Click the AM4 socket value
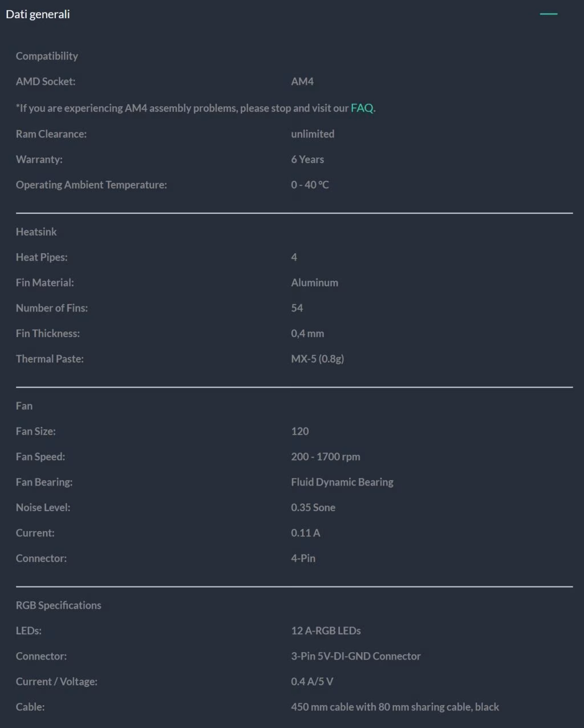The height and width of the screenshot is (728, 584). pyautogui.click(x=302, y=82)
